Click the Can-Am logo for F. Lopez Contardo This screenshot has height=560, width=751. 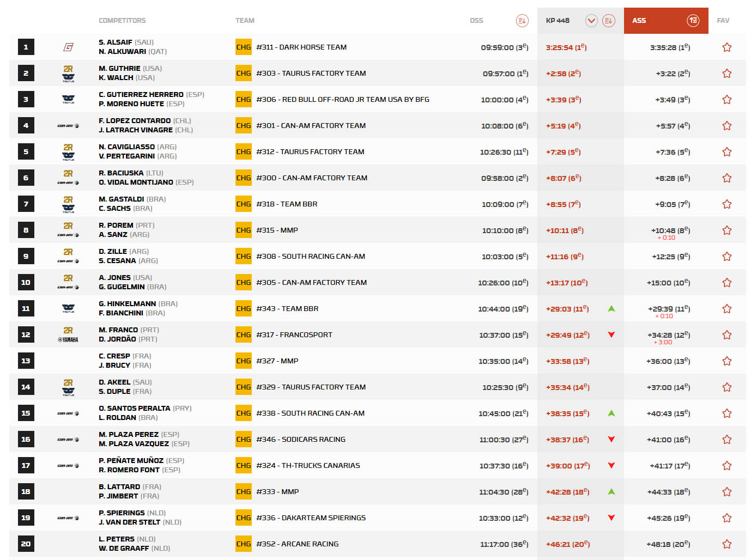point(68,126)
